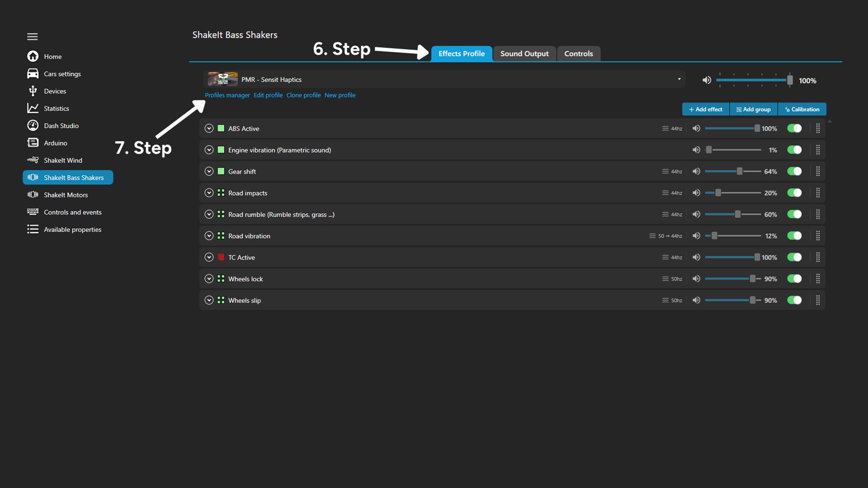Click drag handle of Gear shift row

818,171
